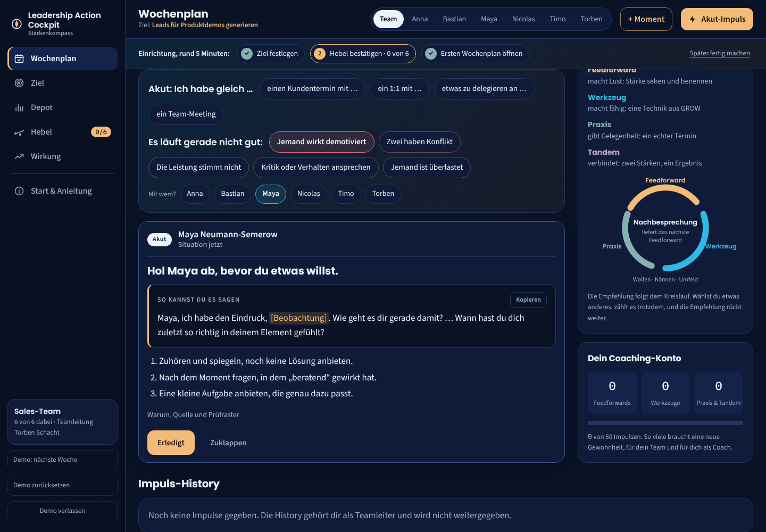Switch to the Team tab
This screenshot has height=532, width=766.
(388, 19)
